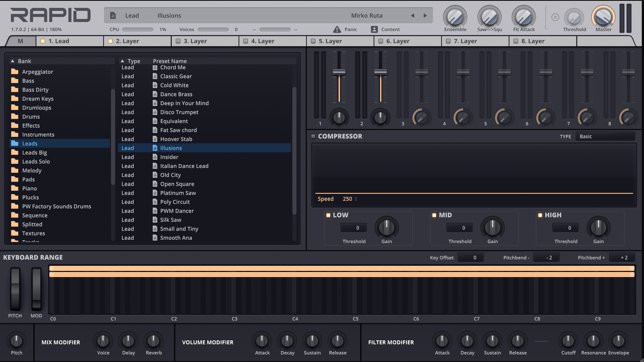Click the preset browser icon beside Lead
644x362 pixels.
(113, 16)
